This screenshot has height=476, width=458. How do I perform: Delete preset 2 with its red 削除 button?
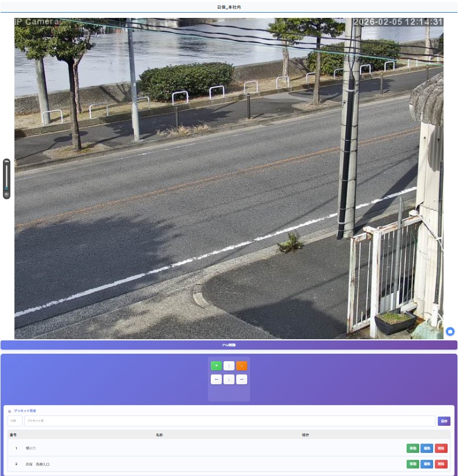click(441, 464)
